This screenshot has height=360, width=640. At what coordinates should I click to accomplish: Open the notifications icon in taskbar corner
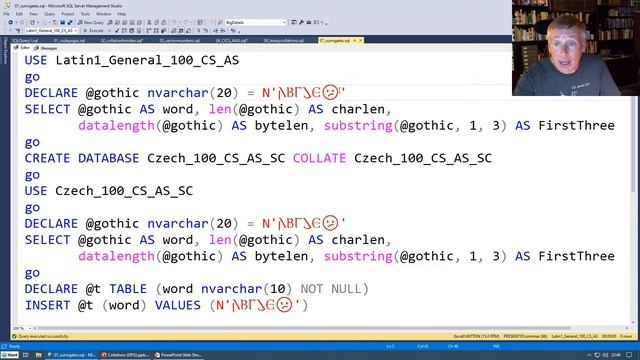(x=629, y=355)
